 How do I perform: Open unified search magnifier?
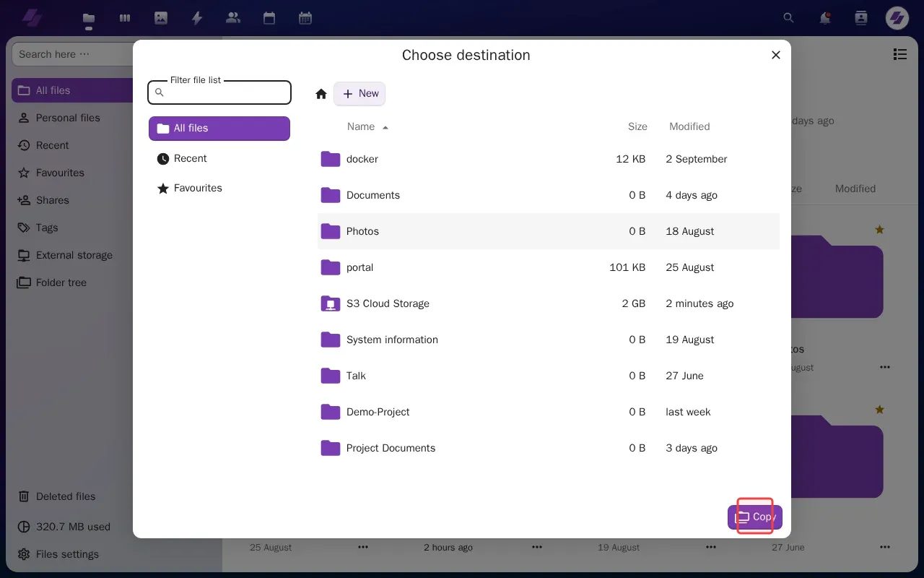pos(788,18)
